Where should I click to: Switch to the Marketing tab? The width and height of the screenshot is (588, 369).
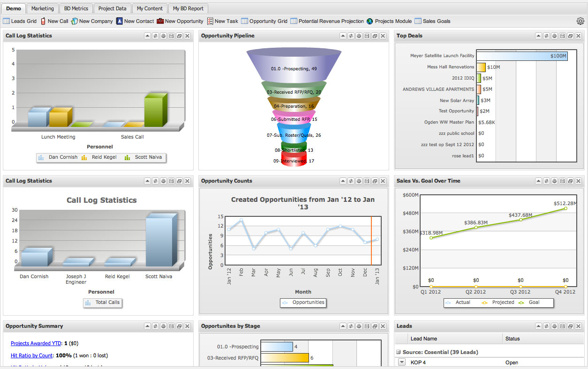tap(42, 8)
